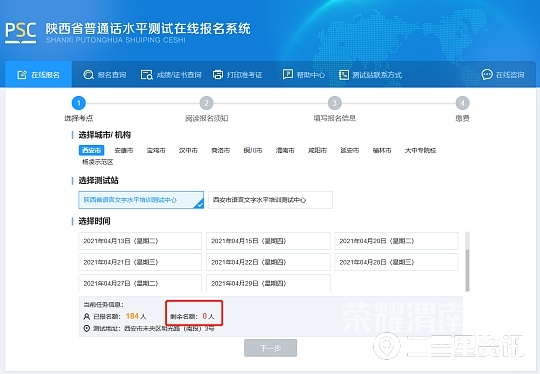The image size is (540, 374).
Task: Pick the date 2021年04月28日 (星期三)
Action: 396,262
